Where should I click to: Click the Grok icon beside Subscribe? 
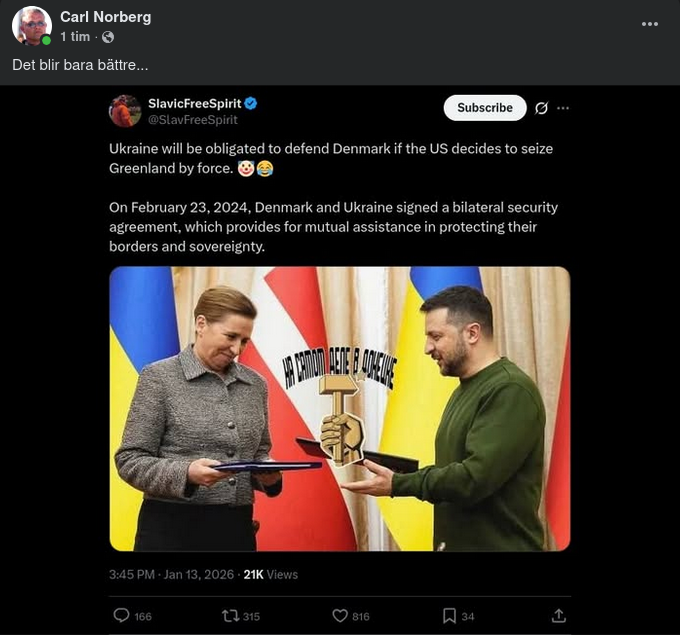(541, 108)
